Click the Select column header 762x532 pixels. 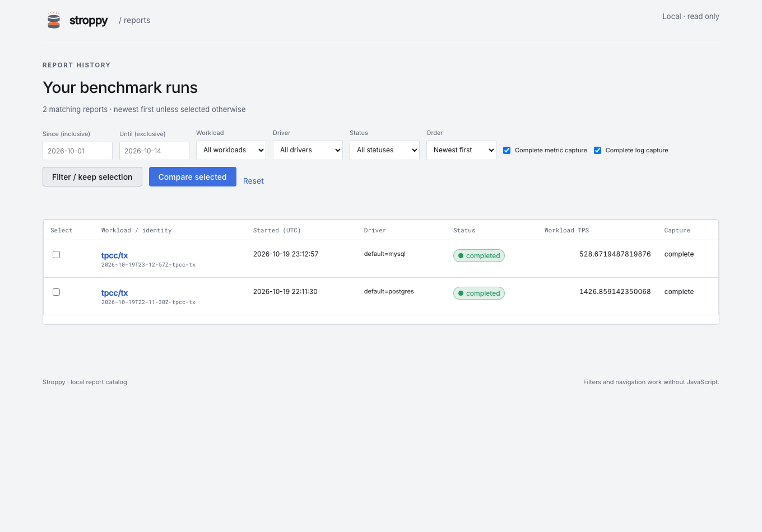tap(62, 230)
